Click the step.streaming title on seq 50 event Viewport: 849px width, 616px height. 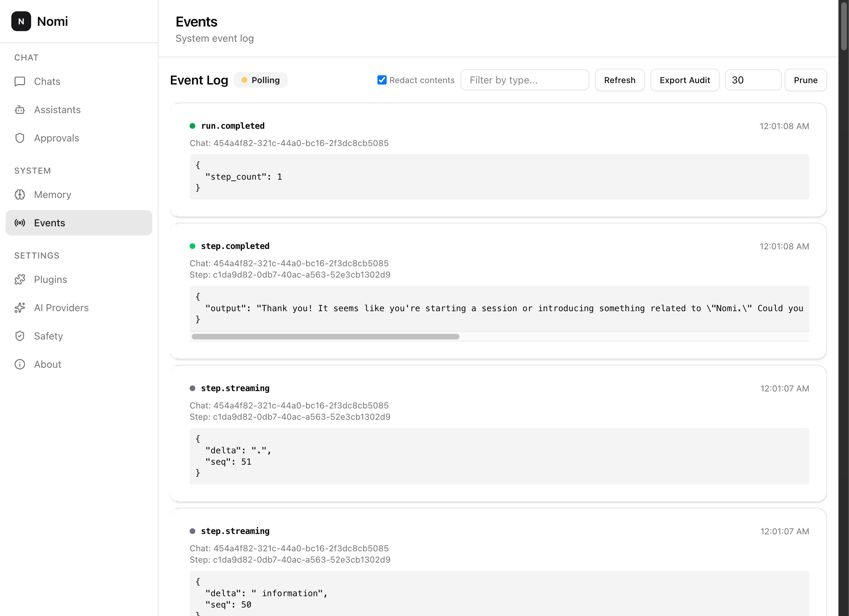(x=235, y=531)
